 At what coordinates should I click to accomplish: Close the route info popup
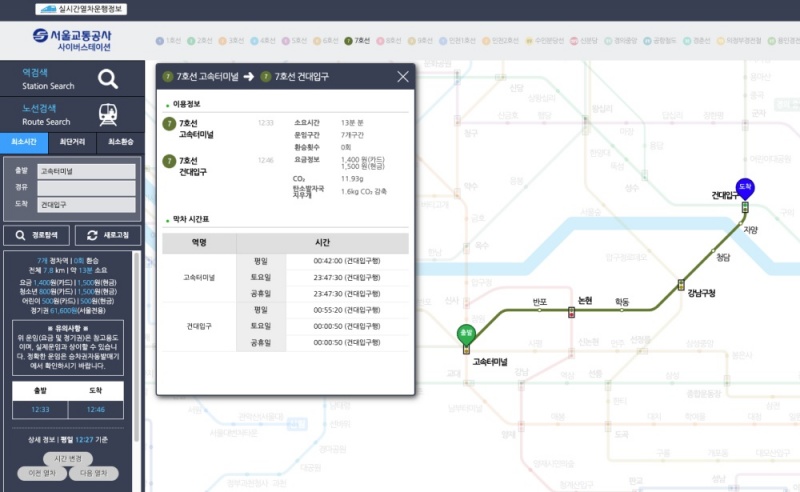(x=403, y=77)
